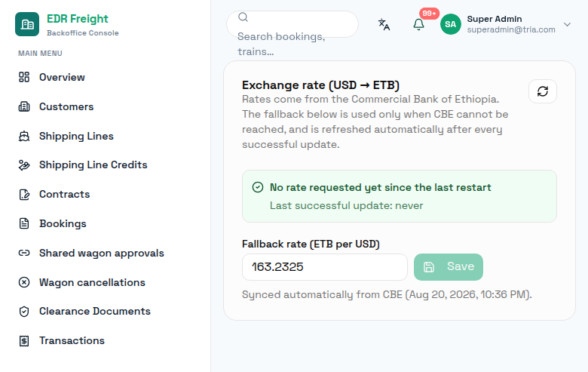Click the EDR Freight logo icon
Image resolution: width=588 pixels, height=372 pixels.
pos(27,24)
